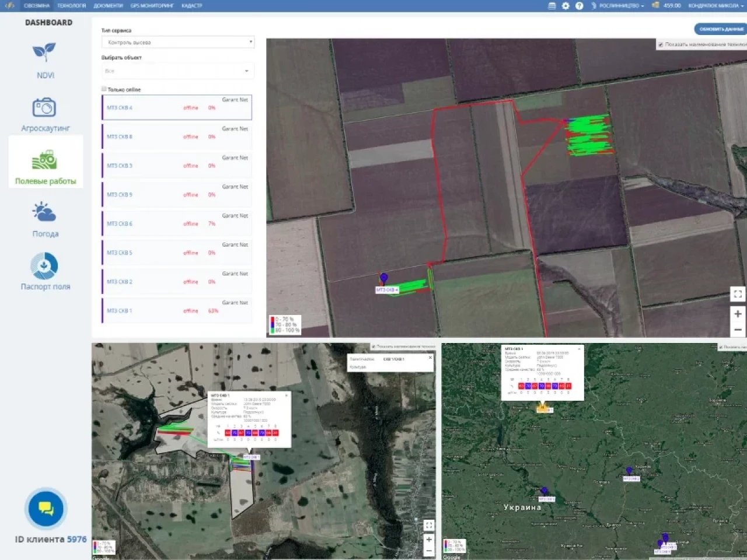Enable the Только online checkbox
Viewport: 747px width, 560px height.
click(x=104, y=89)
